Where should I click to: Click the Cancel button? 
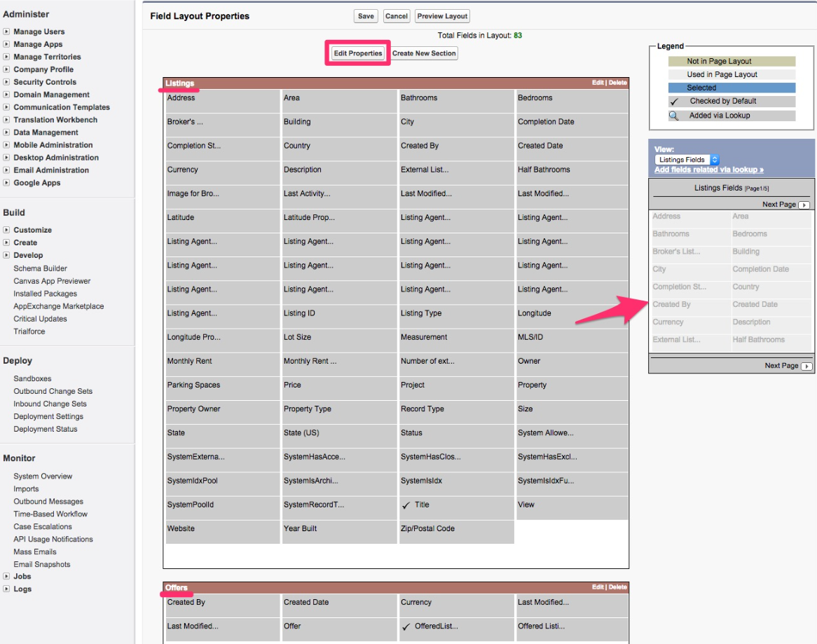point(396,15)
